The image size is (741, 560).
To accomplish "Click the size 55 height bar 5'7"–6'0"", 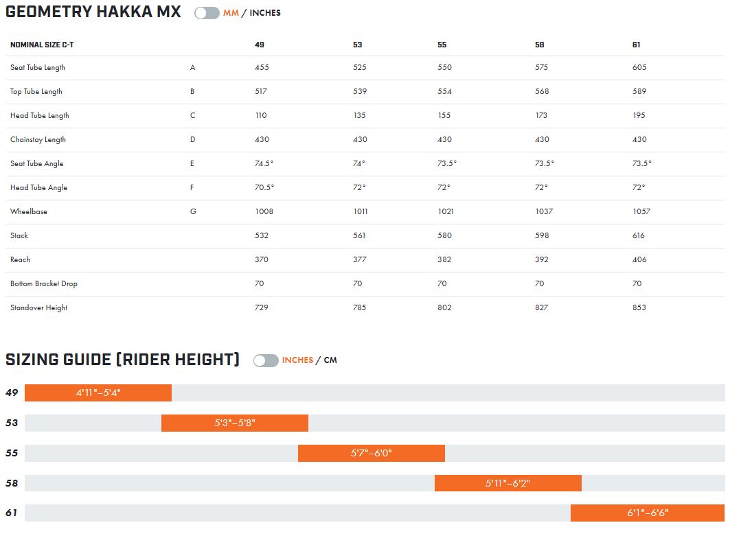I will coord(372,453).
